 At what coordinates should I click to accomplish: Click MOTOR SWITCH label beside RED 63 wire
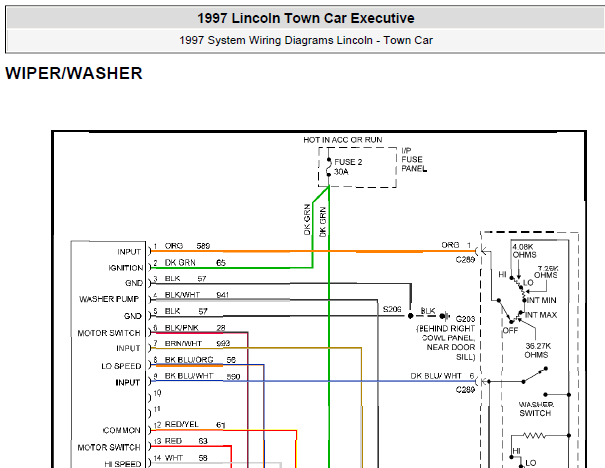pyautogui.click(x=109, y=447)
